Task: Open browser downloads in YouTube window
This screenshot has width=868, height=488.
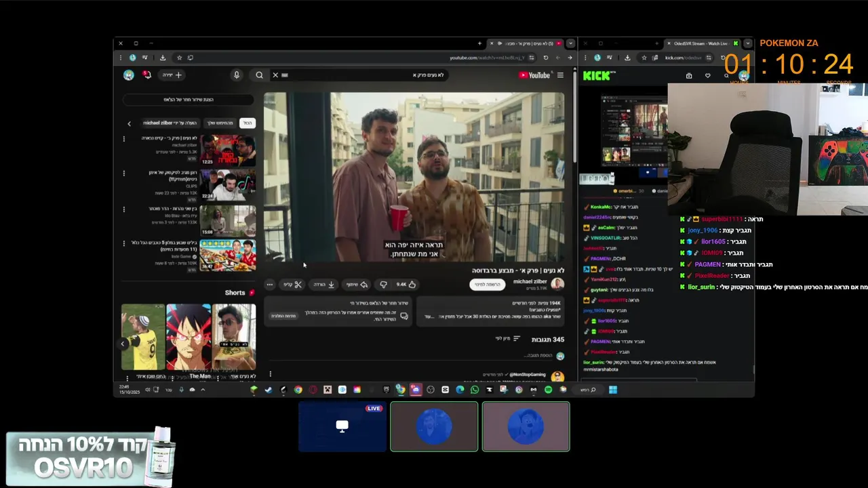Action: (163, 58)
